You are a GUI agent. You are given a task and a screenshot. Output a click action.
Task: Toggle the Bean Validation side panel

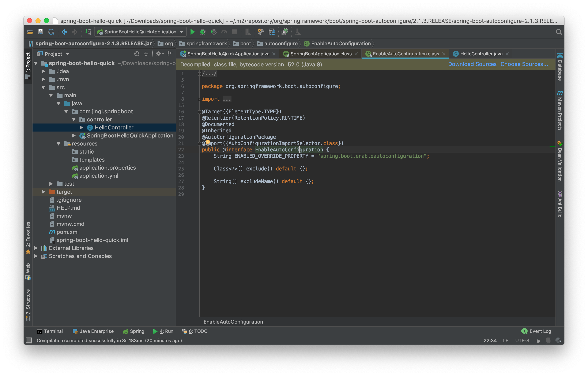coord(560,161)
